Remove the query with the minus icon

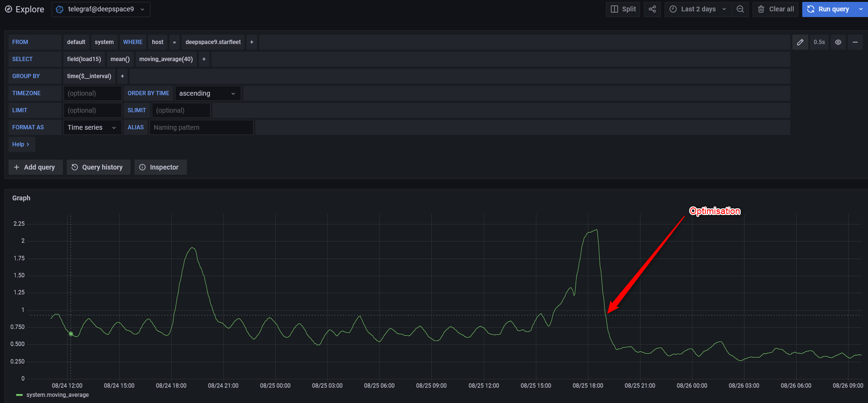click(855, 42)
